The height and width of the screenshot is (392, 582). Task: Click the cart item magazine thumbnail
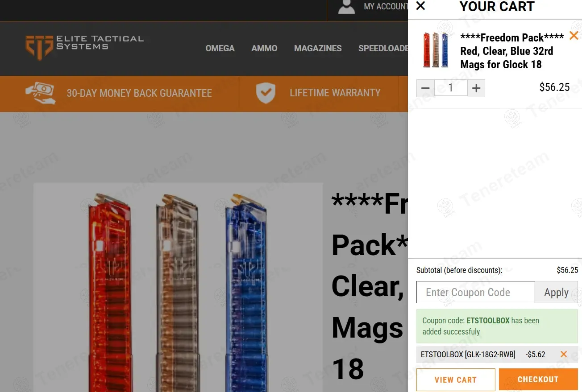436,50
